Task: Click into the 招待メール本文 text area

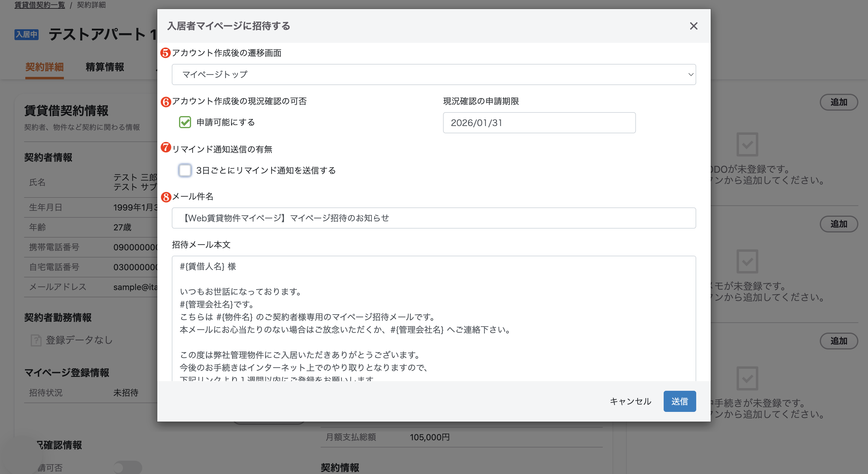Action: point(434,319)
